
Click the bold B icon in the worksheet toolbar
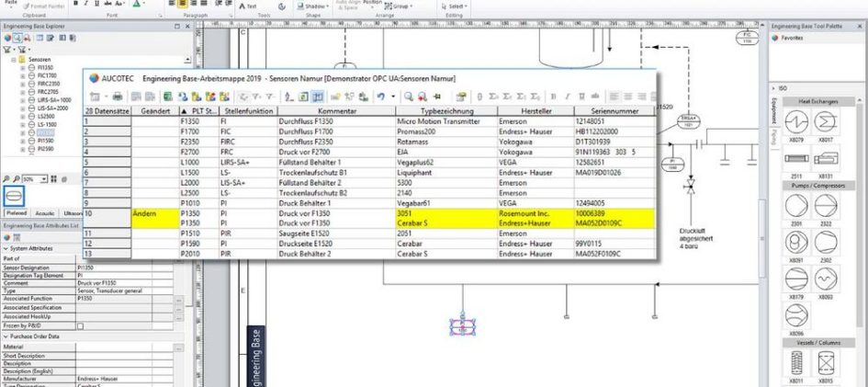(554, 97)
